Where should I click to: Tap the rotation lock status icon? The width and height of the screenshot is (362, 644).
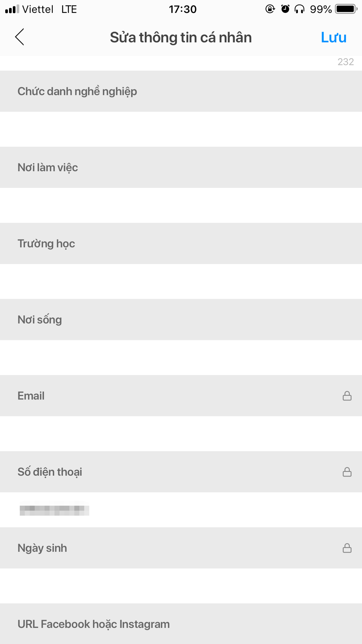[270, 9]
